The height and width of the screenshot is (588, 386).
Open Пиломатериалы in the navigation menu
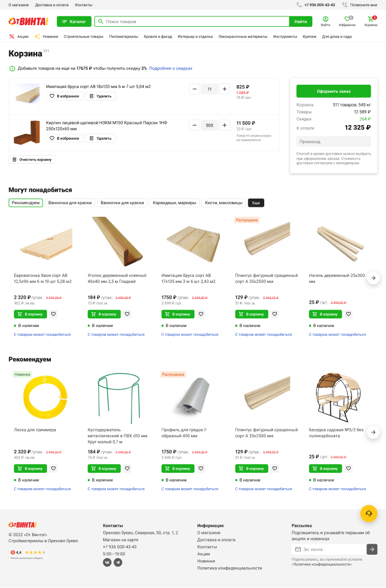(x=123, y=37)
